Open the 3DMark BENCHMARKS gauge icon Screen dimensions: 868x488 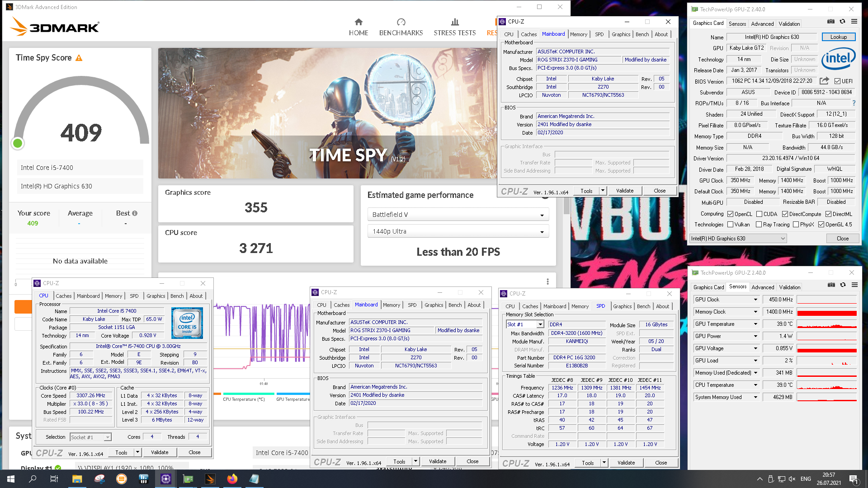(401, 22)
